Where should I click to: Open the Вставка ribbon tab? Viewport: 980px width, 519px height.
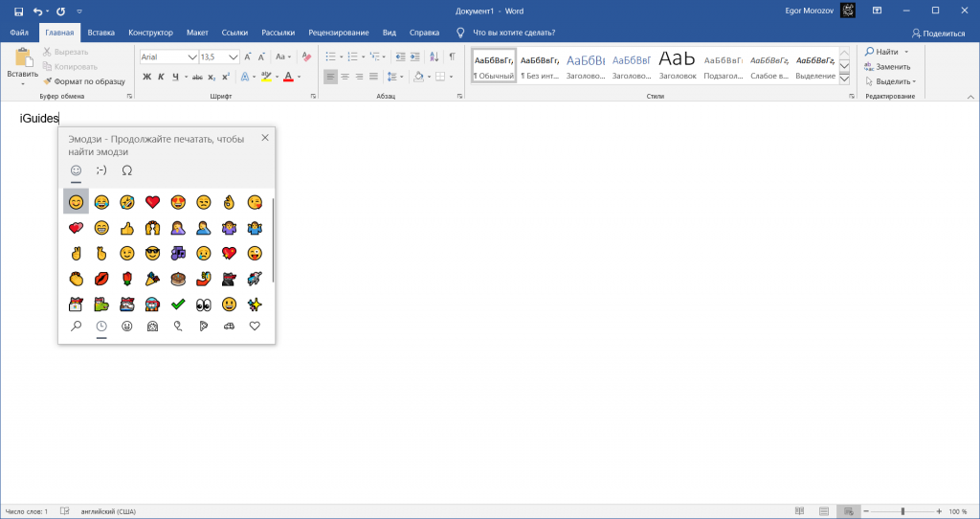click(100, 33)
